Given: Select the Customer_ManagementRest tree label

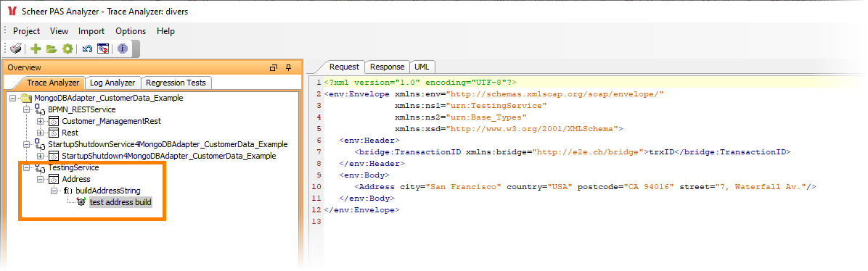Looking at the screenshot, I should tap(111, 121).
